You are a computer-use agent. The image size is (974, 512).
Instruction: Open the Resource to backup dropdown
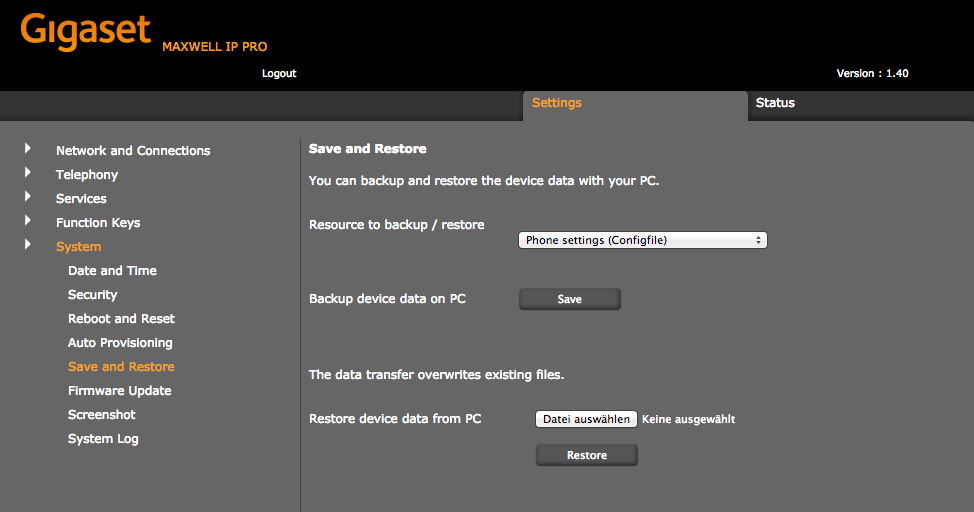[x=643, y=240]
